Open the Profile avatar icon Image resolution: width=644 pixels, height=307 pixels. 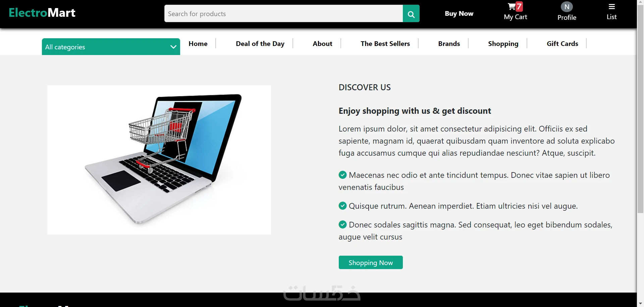pos(567,7)
